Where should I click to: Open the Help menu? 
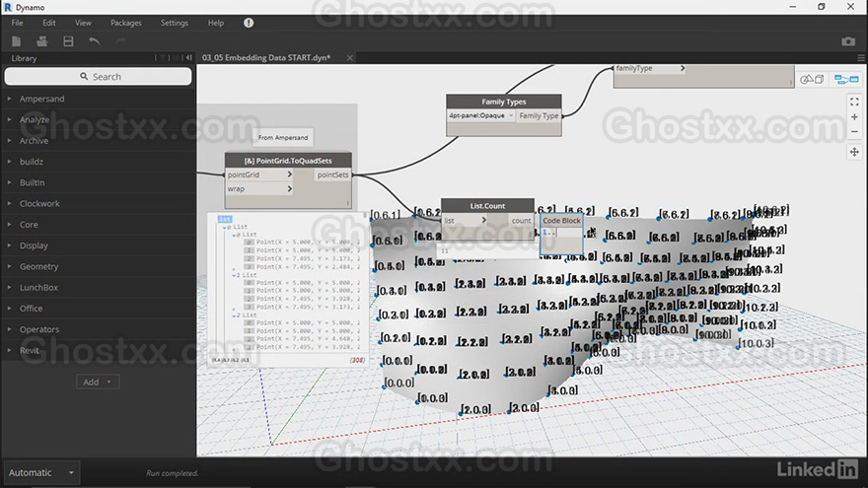click(x=216, y=23)
